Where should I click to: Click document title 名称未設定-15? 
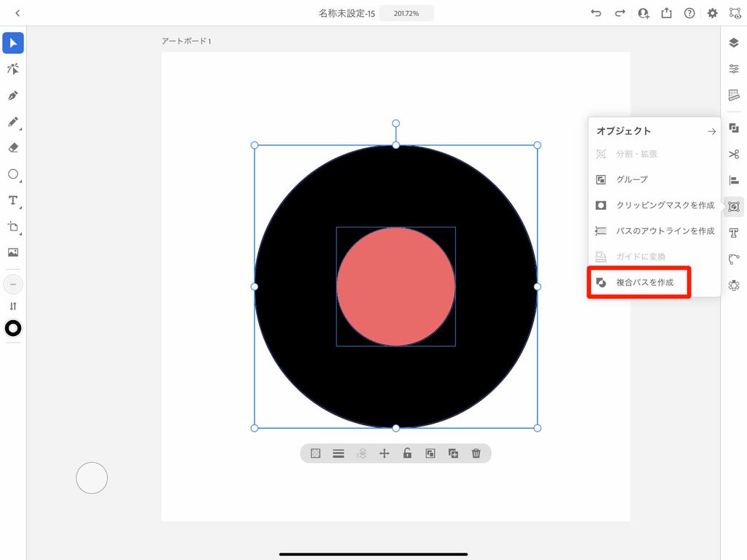tap(347, 13)
